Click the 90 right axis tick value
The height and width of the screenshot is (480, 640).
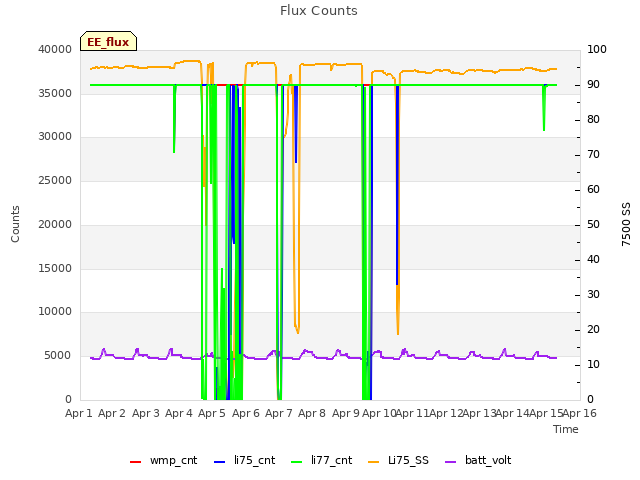[x=593, y=85]
